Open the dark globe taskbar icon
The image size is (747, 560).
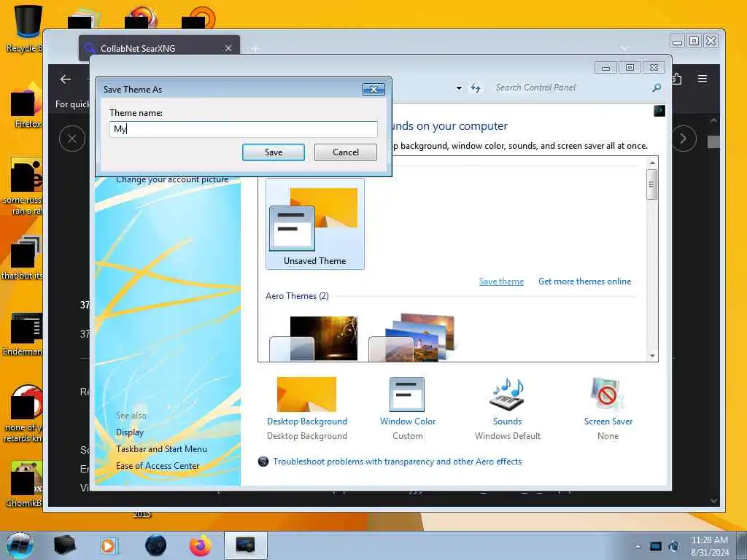point(155,545)
